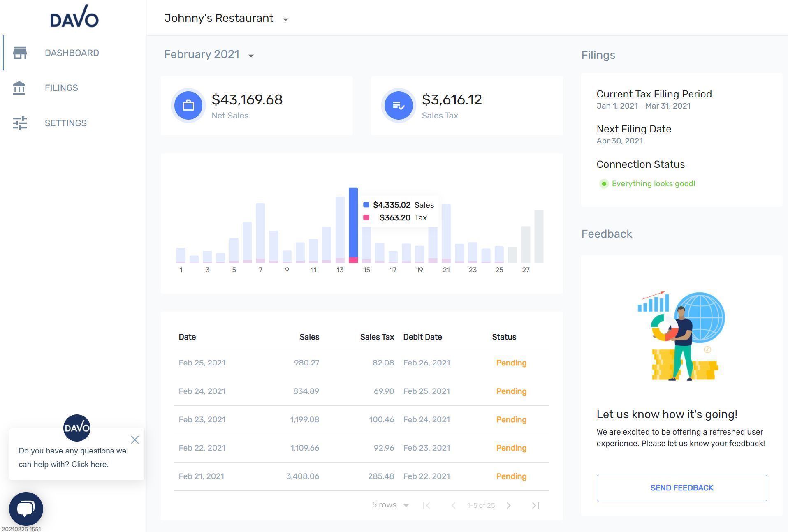Image resolution: width=788 pixels, height=532 pixels.
Task: Open the Settings sliders icon
Action: tap(20, 123)
